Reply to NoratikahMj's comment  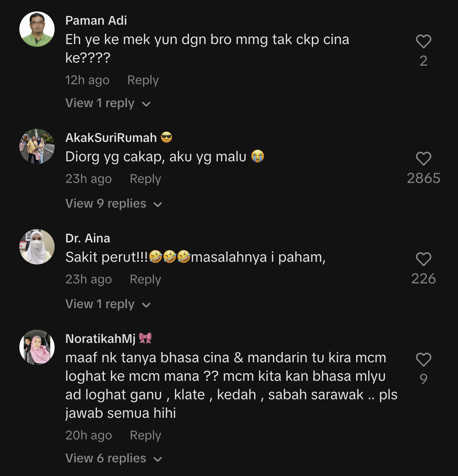click(x=145, y=435)
